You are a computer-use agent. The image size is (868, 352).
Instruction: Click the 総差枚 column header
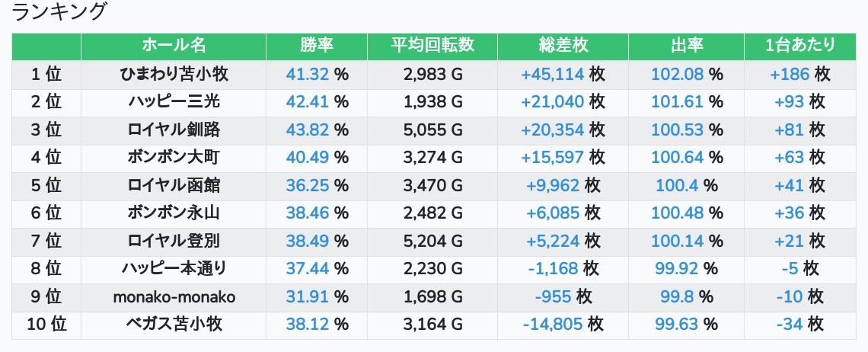click(563, 46)
